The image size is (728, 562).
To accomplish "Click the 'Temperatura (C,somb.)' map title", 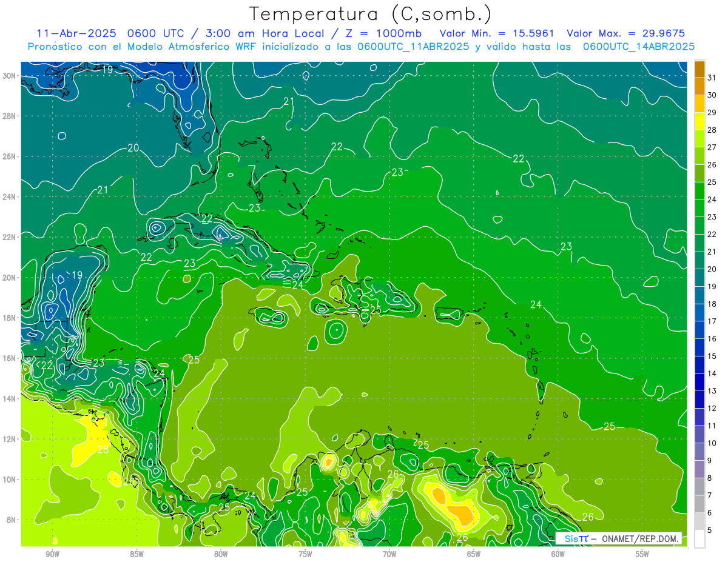I will click(x=371, y=14).
